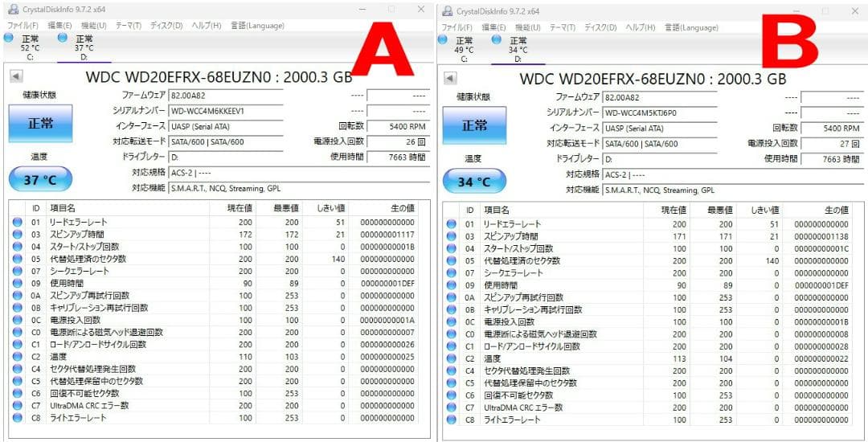
Task: Click status icon for UltraDMA CRC エラー数 row in window B
Action: (451, 407)
